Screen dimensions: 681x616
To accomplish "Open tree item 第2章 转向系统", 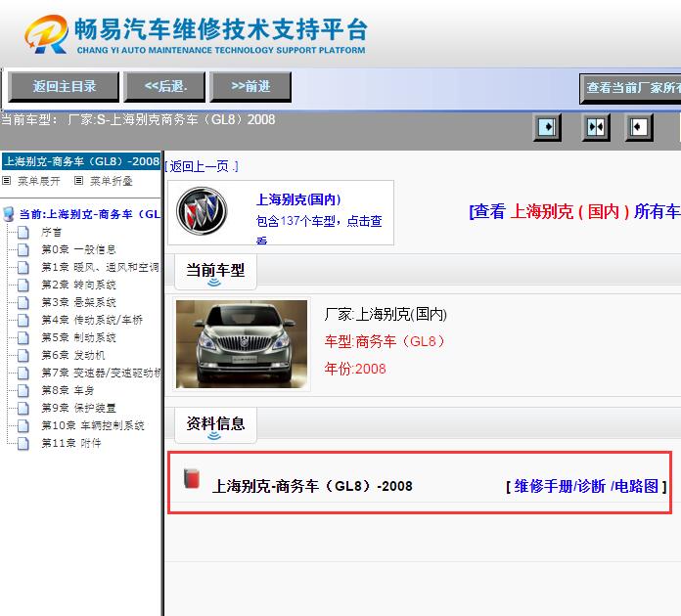I will (78, 285).
